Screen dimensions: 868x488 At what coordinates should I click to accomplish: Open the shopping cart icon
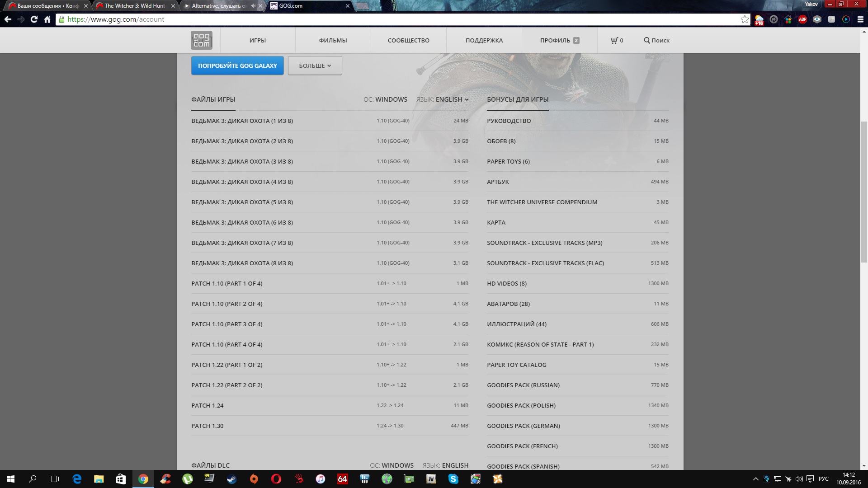[x=614, y=40]
